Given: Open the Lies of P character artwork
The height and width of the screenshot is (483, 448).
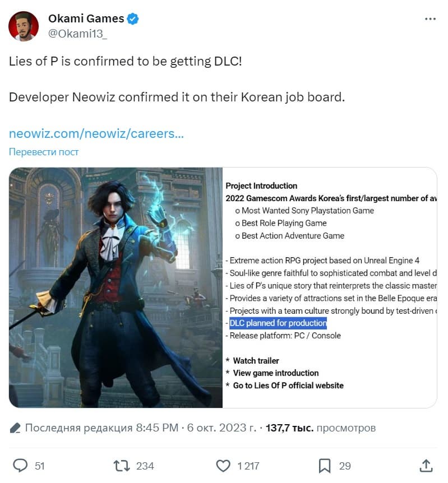Looking at the screenshot, I should click(116, 287).
